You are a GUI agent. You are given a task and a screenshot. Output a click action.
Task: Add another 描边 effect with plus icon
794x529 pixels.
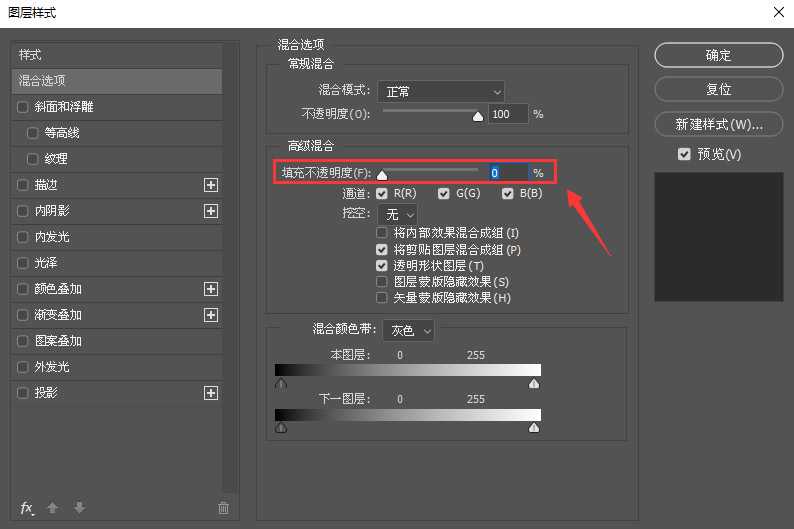click(211, 185)
